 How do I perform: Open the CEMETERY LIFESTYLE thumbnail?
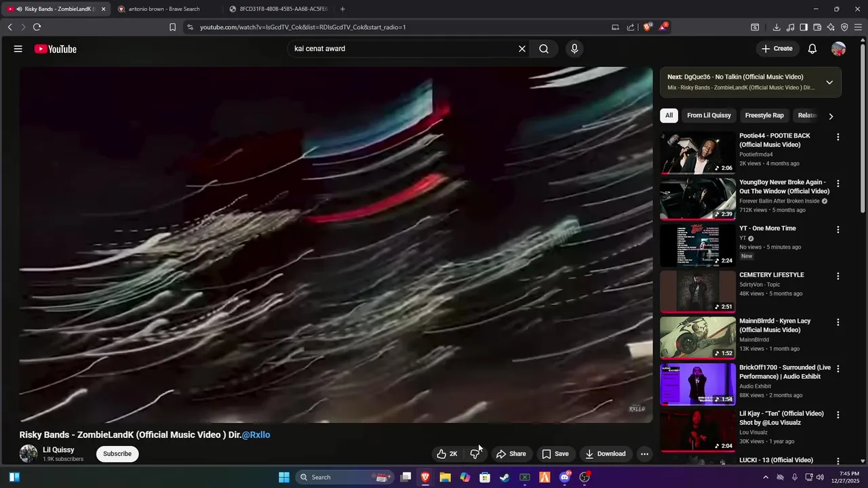pyautogui.click(x=698, y=291)
